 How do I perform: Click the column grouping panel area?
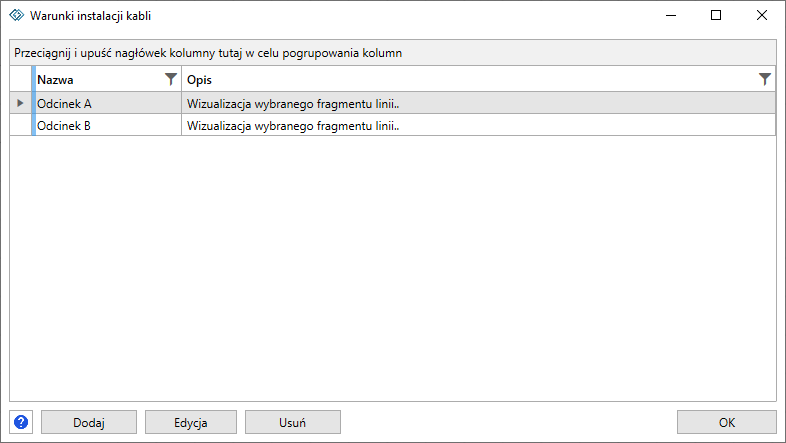click(393, 53)
